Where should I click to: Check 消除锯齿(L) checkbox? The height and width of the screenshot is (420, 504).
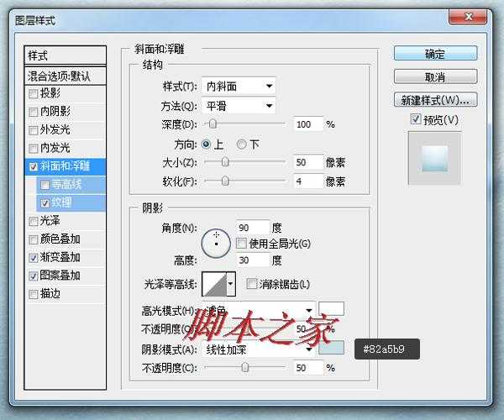point(251,284)
